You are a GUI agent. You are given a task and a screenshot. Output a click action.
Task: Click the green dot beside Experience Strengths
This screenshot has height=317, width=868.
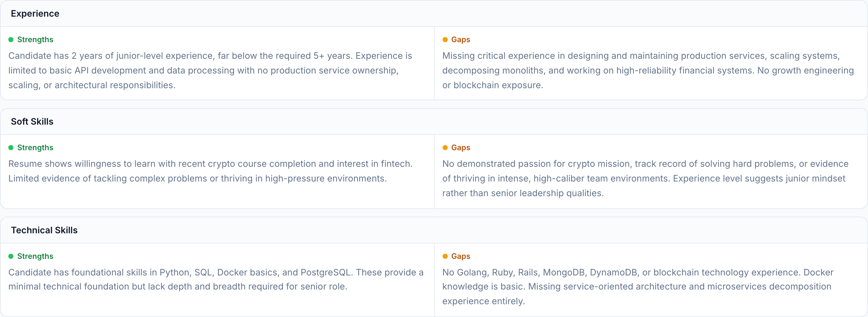tap(11, 40)
